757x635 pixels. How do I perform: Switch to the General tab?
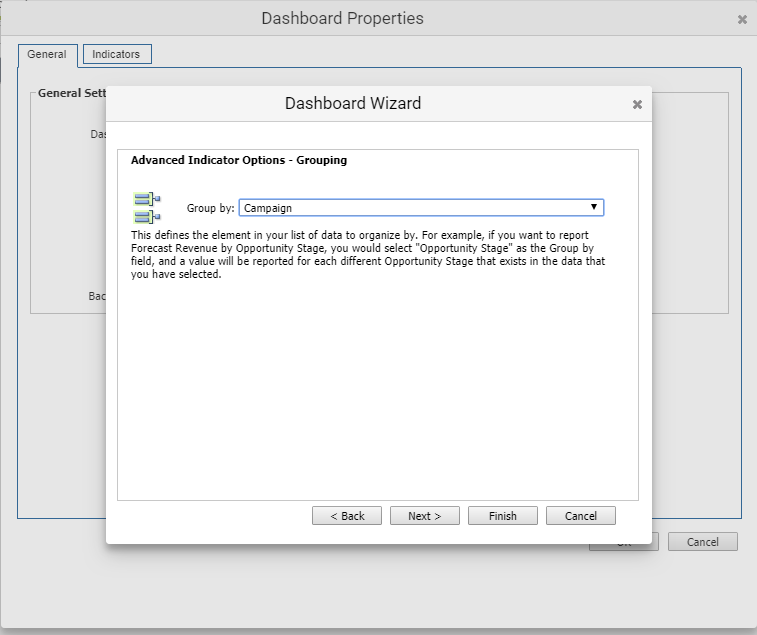47,54
